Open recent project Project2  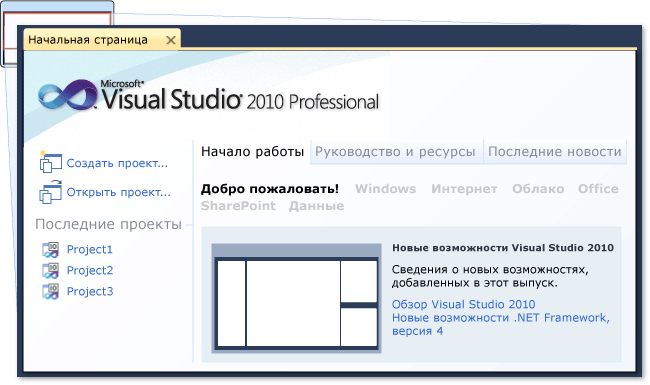90,271
